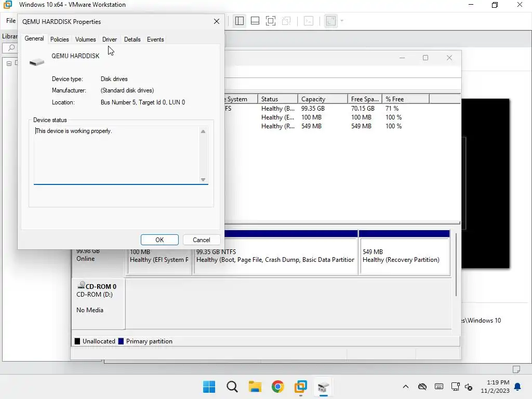Toggle VMware thumbnail bar view icon

click(255, 21)
